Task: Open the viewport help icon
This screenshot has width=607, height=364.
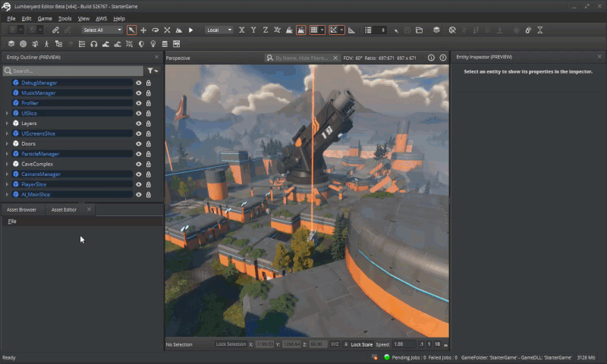Action: pos(442,58)
